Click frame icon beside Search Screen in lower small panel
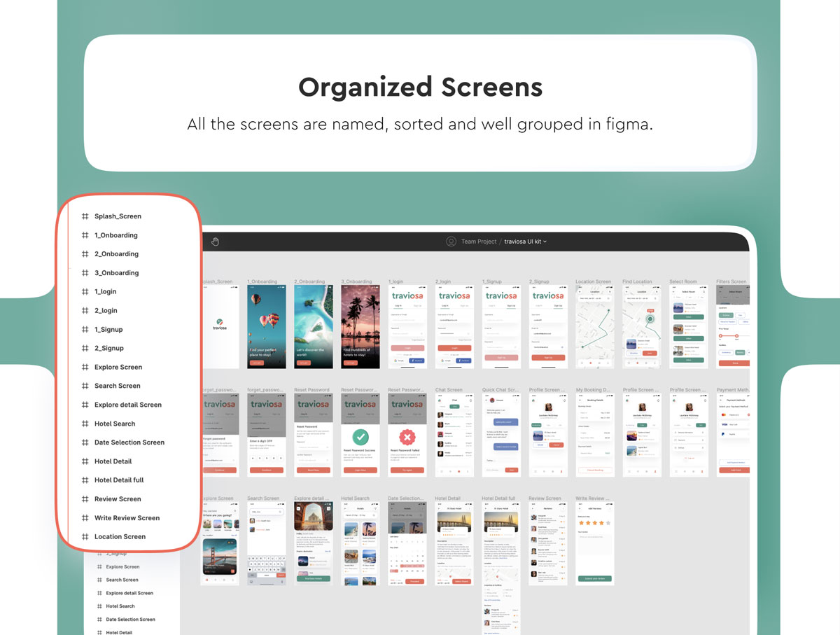840x635 pixels. pos(99,580)
